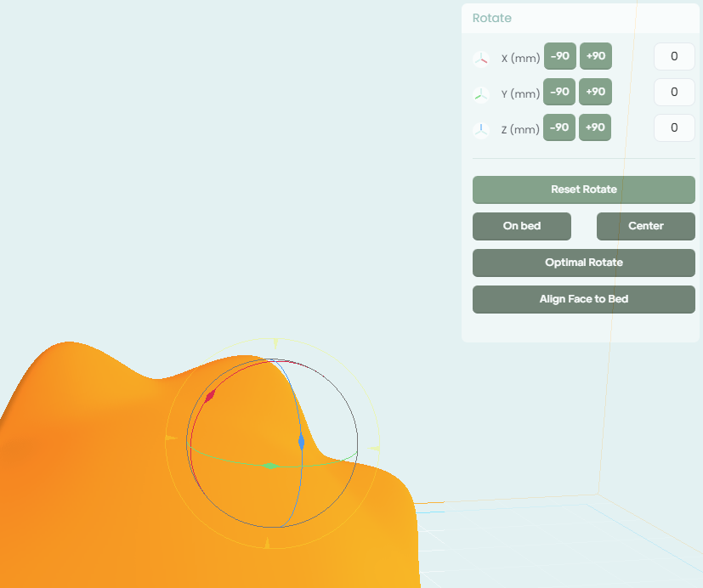Rotate Y axis by +90 degrees

[x=596, y=92]
